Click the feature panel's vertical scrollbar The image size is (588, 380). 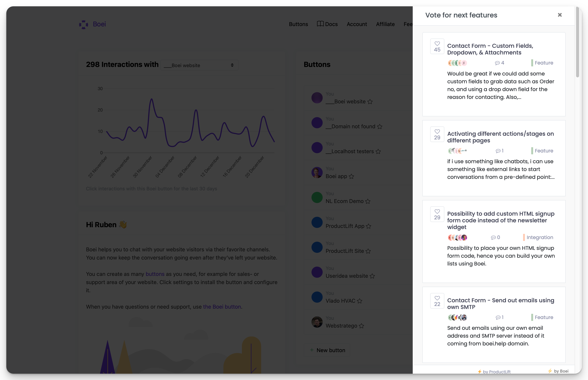(x=577, y=42)
